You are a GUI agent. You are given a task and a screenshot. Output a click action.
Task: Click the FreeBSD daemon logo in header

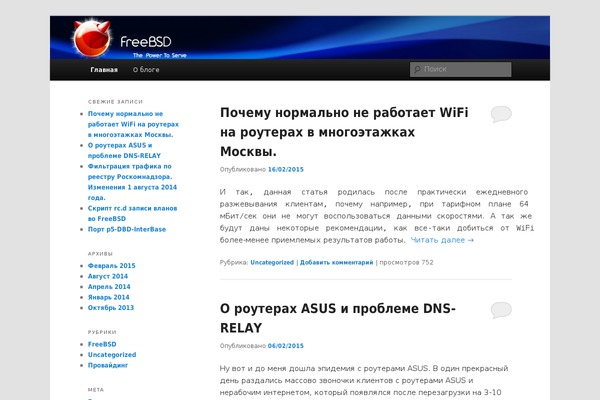[92, 38]
